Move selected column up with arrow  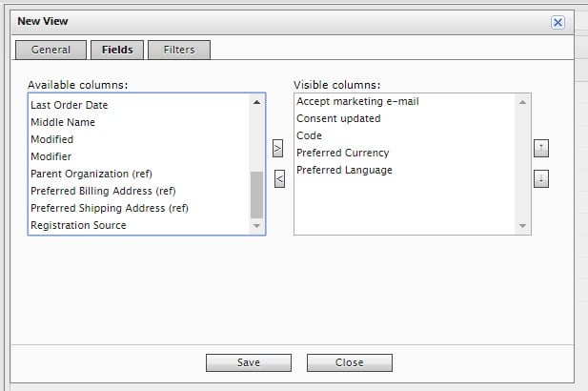coord(540,149)
